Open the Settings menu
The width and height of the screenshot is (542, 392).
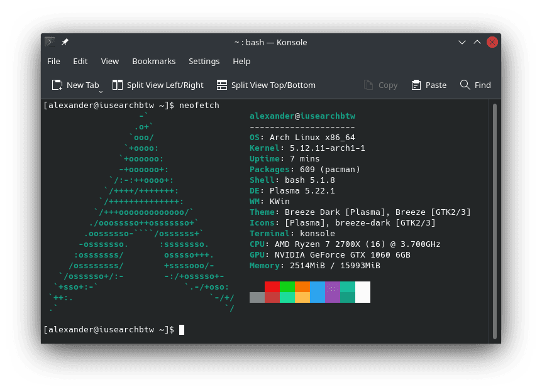(204, 61)
